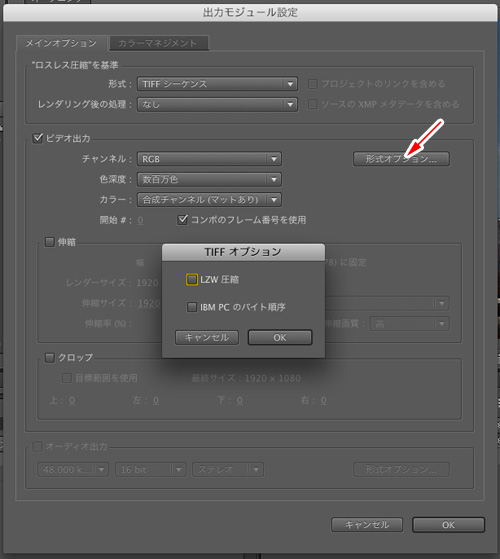Screen dimensions: 500x559
Task: Open the レンダリング後の処理 dropdown
Action: click(x=217, y=104)
